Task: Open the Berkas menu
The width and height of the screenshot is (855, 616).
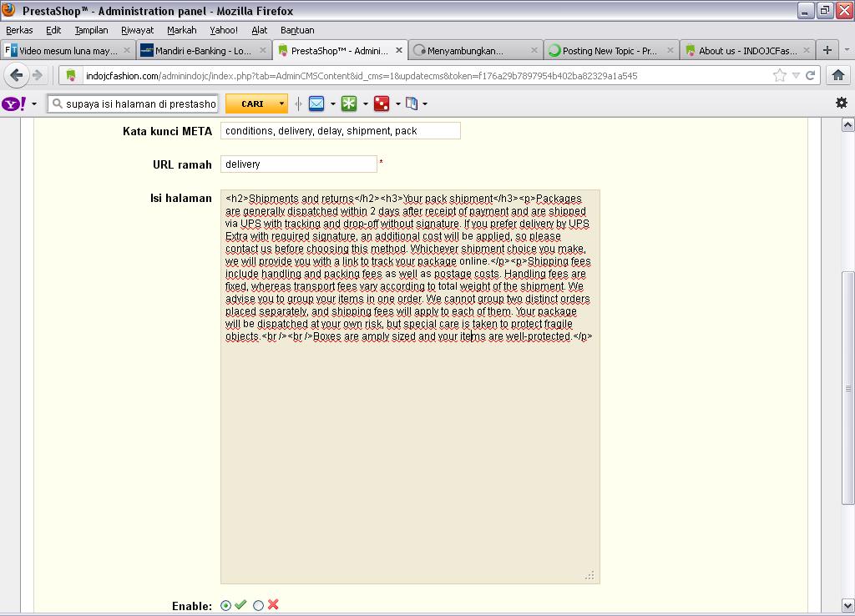Action: pos(19,30)
